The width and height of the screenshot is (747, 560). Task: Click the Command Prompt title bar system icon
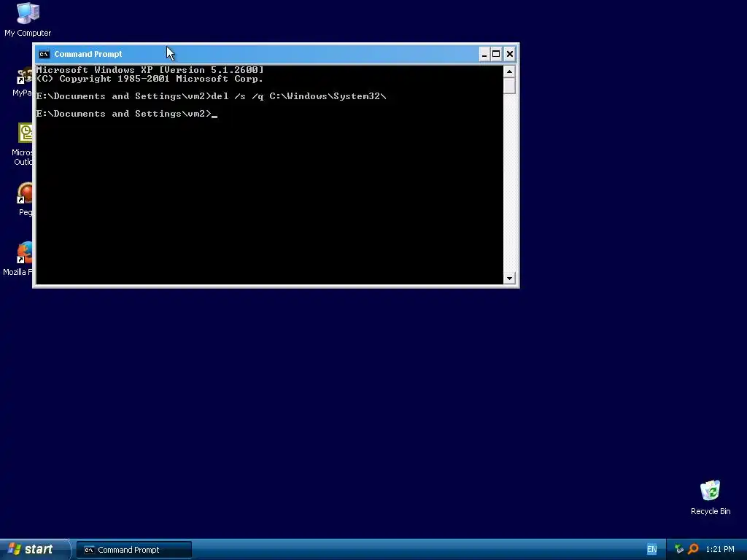coord(44,54)
